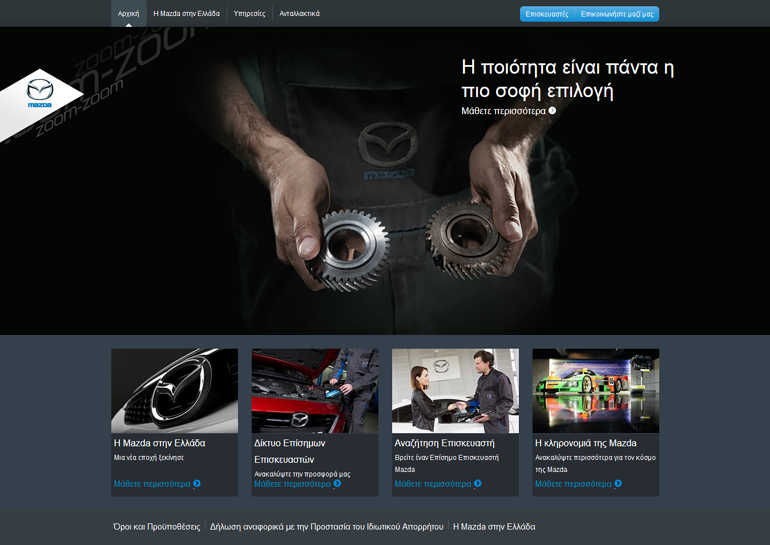Click the hero headline about quality
770x545 pixels.
pos(567,79)
